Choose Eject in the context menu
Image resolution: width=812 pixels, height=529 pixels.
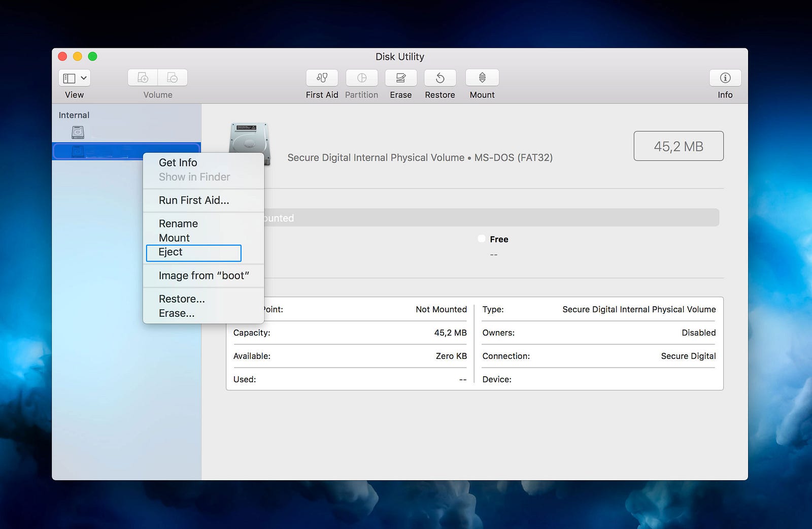point(193,252)
